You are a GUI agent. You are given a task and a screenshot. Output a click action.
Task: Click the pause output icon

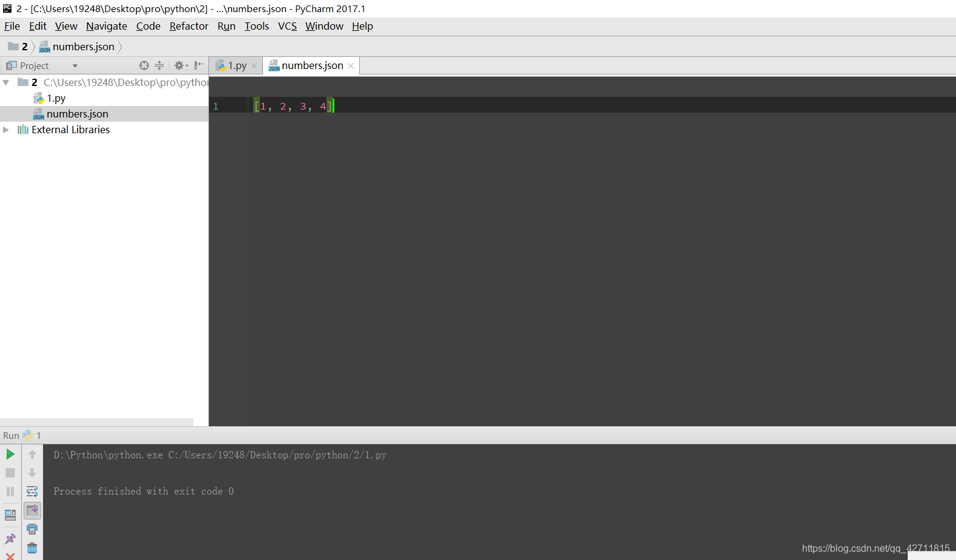point(10,492)
